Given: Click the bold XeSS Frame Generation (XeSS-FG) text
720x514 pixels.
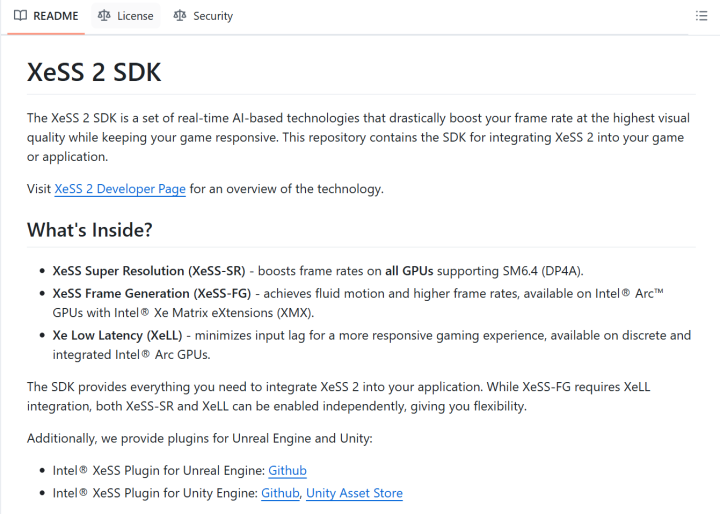Looking at the screenshot, I should coord(153,293).
